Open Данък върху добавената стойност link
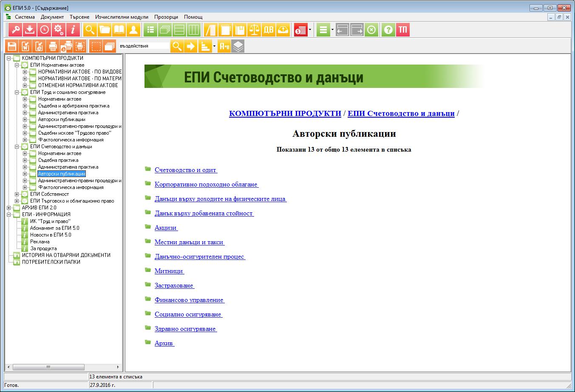The width and height of the screenshot is (575, 392). click(204, 213)
